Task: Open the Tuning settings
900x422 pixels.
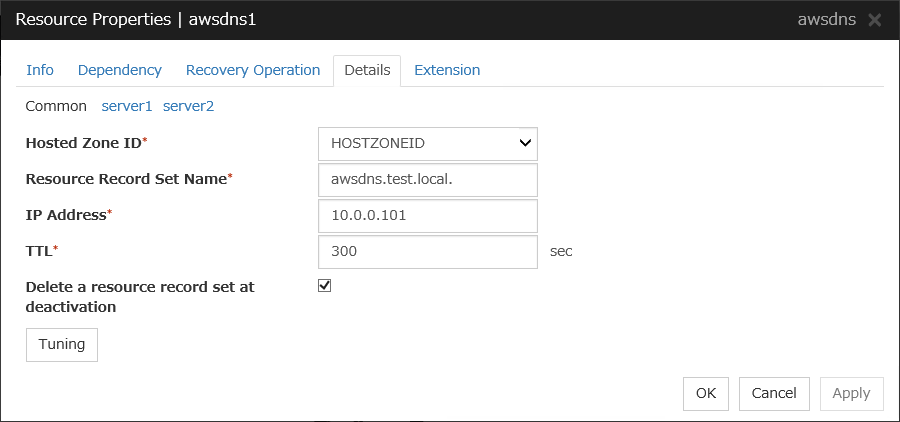Action: [61, 344]
